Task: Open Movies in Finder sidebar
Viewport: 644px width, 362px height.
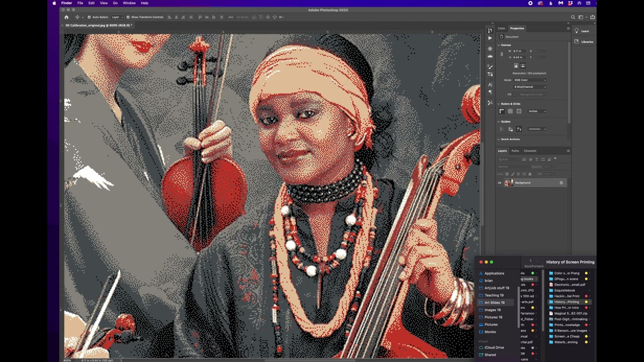Action: 490,332
